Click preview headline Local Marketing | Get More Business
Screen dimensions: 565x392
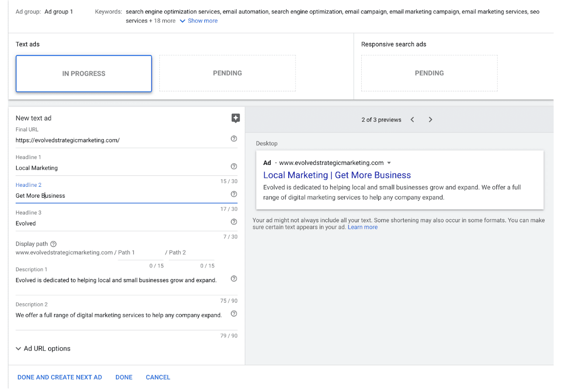[337, 175]
